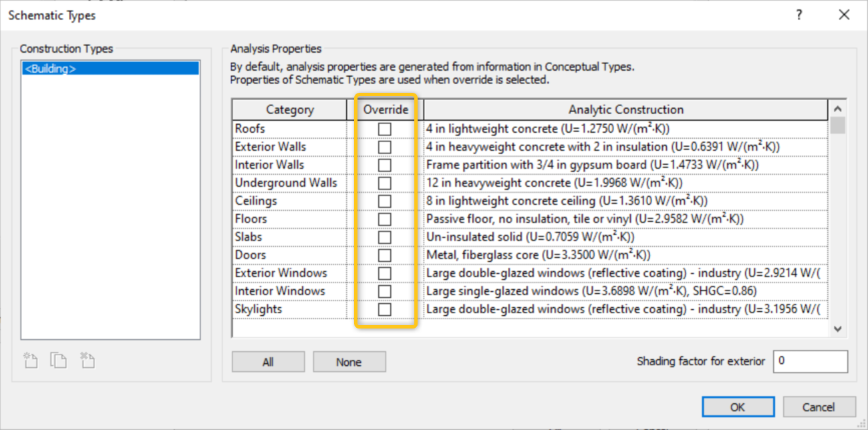
Task: Click the Shading factor for exterior field
Action: 810,361
